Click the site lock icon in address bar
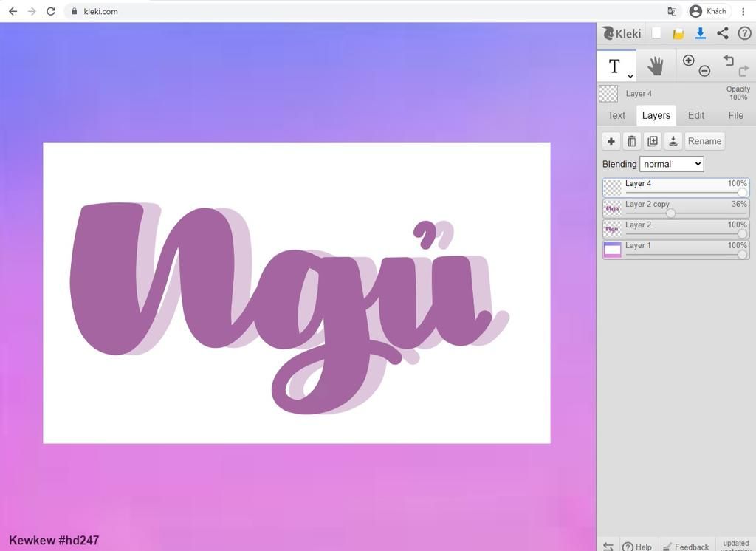This screenshot has width=756, height=551. point(75,11)
